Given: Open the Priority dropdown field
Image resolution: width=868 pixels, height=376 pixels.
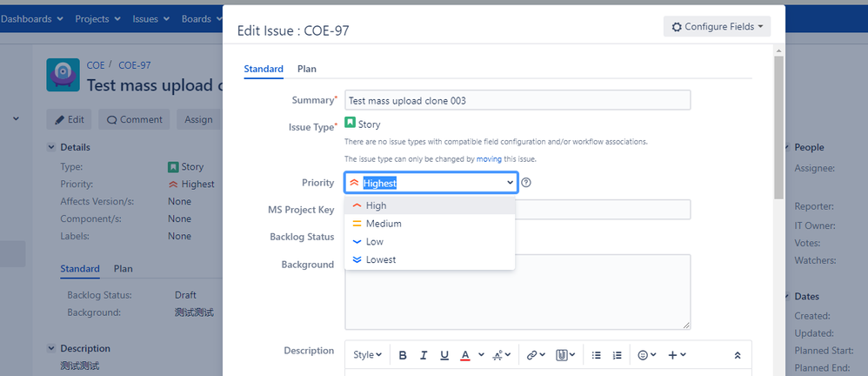Looking at the screenshot, I should coord(431,182).
